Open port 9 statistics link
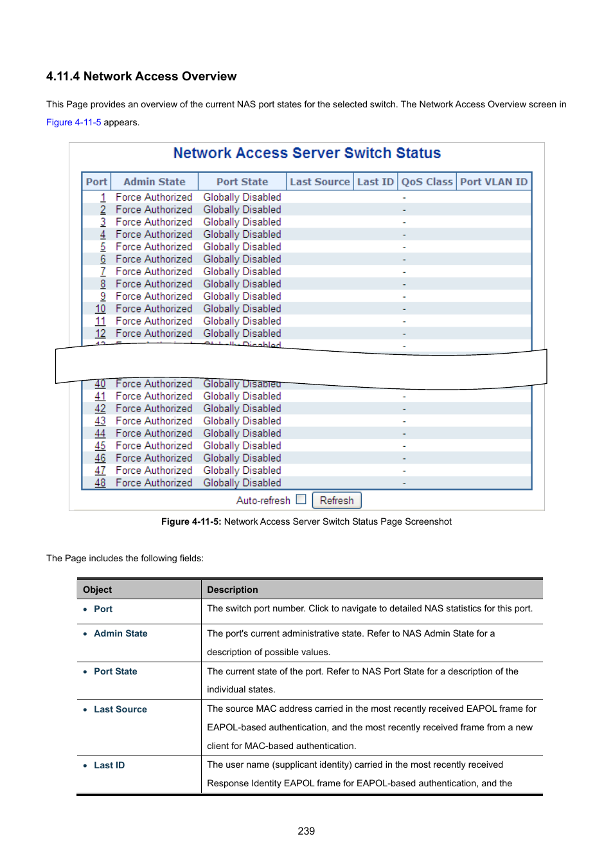The image size is (613, 868). pyautogui.click(x=103, y=296)
